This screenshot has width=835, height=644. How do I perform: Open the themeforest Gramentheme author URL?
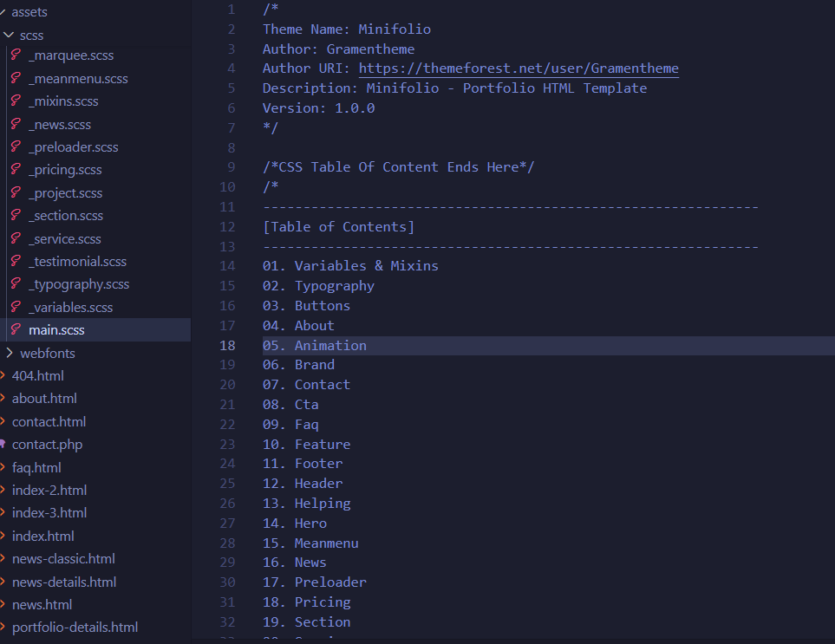(519, 68)
